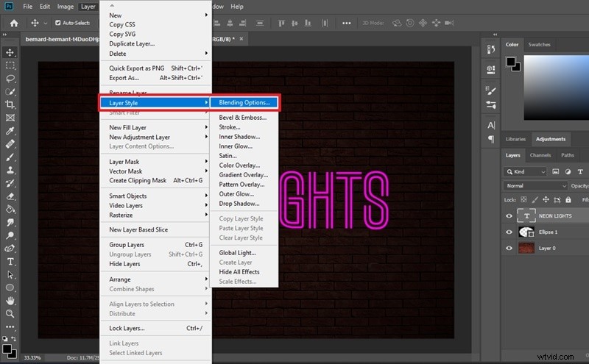Toggle the Auto-Select checkbox
This screenshot has width=589, height=364.
point(58,23)
